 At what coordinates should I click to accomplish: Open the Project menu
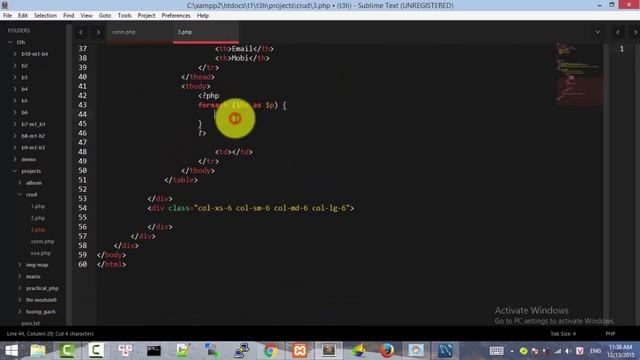147,16
